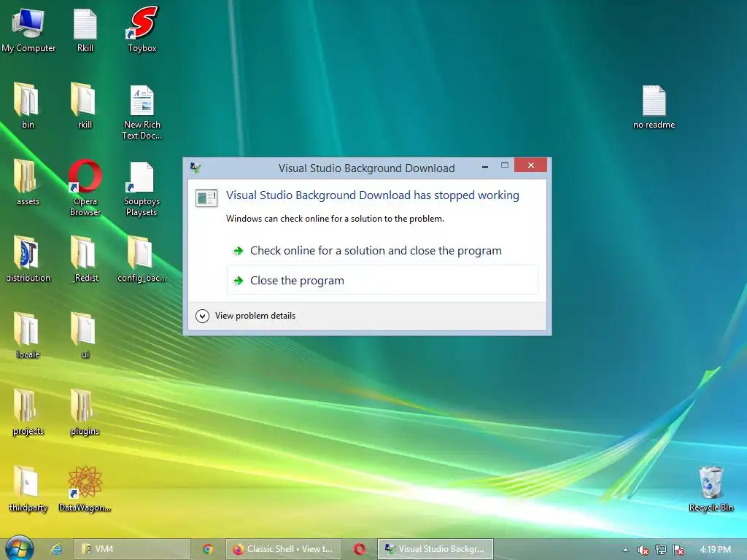
Task: Expand View problem details
Action: point(245,316)
